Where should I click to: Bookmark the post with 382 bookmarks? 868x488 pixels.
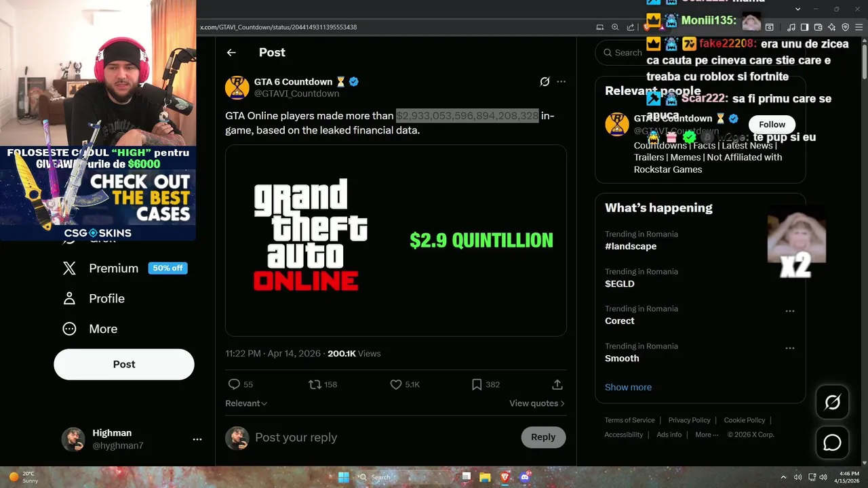click(477, 384)
